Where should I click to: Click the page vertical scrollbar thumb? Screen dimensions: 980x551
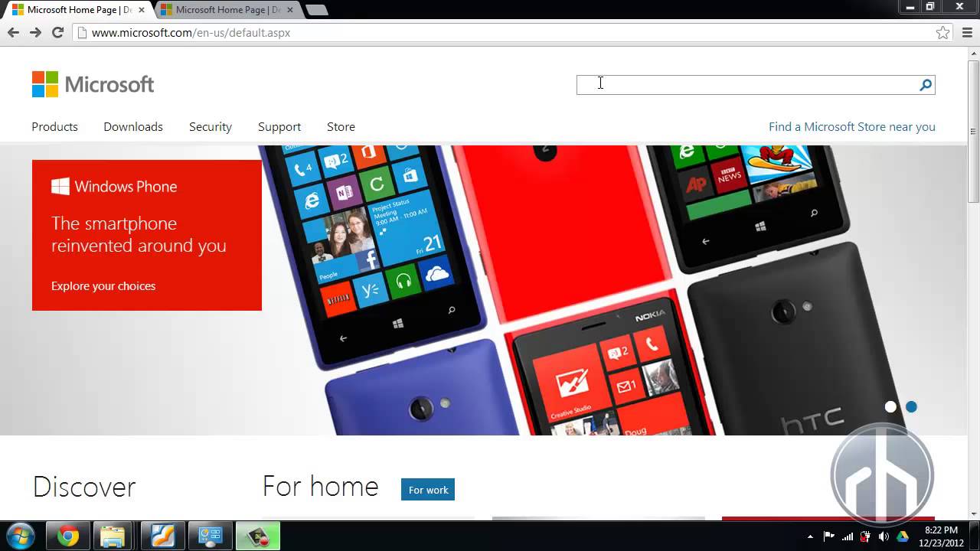click(973, 130)
